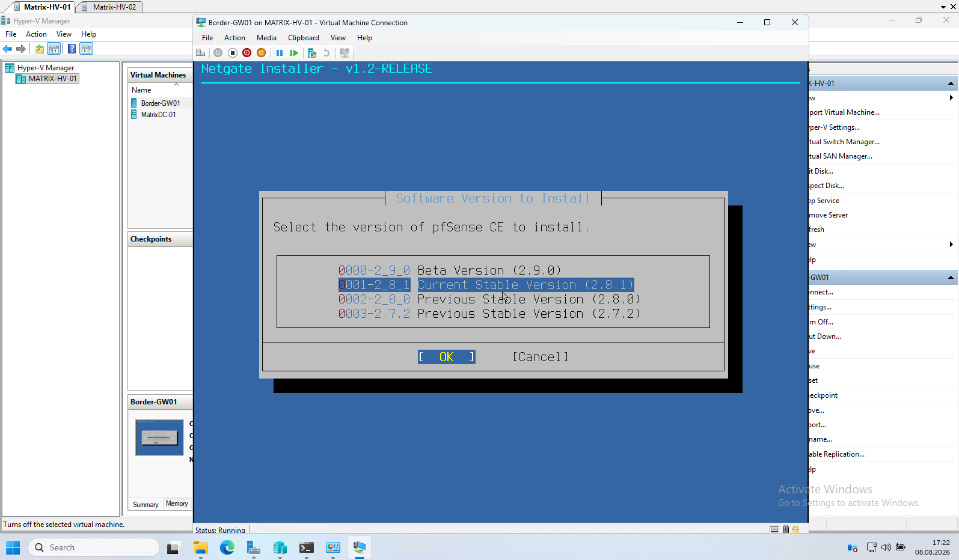The width and height of the screenshot is (959, 560).
Task: Select Beta Version (2.9.0) option
Action: [x=450, y=270]
